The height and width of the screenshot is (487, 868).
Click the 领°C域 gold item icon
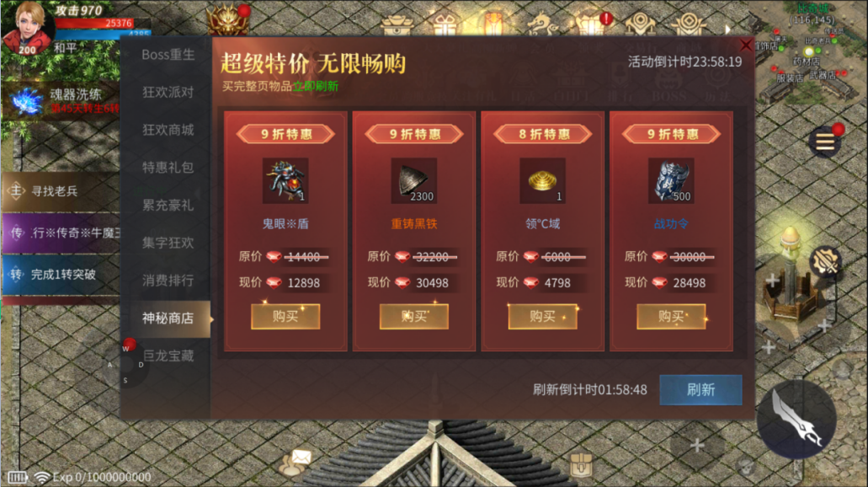click(x=542, y=180)
